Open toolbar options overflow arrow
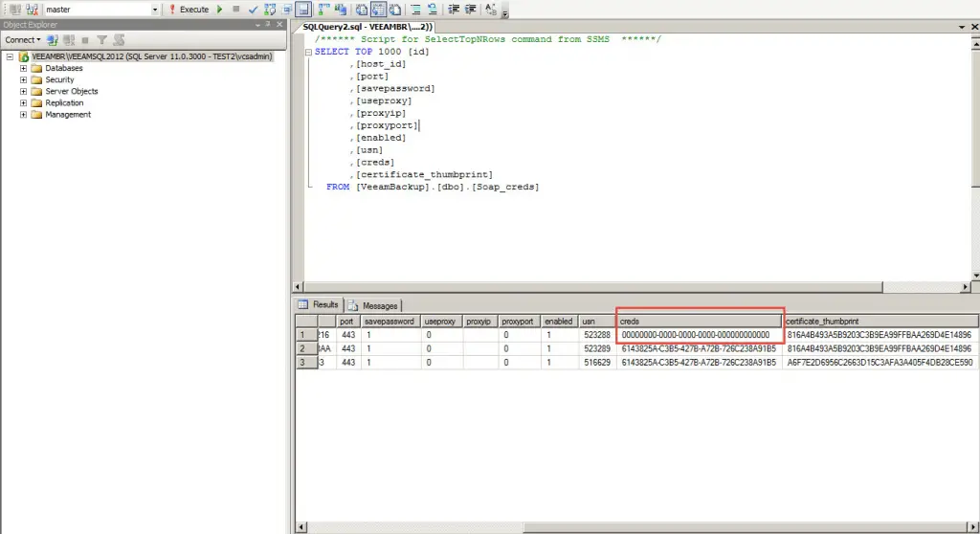Viewport: 980px width, 534px height. pos(504,12)
